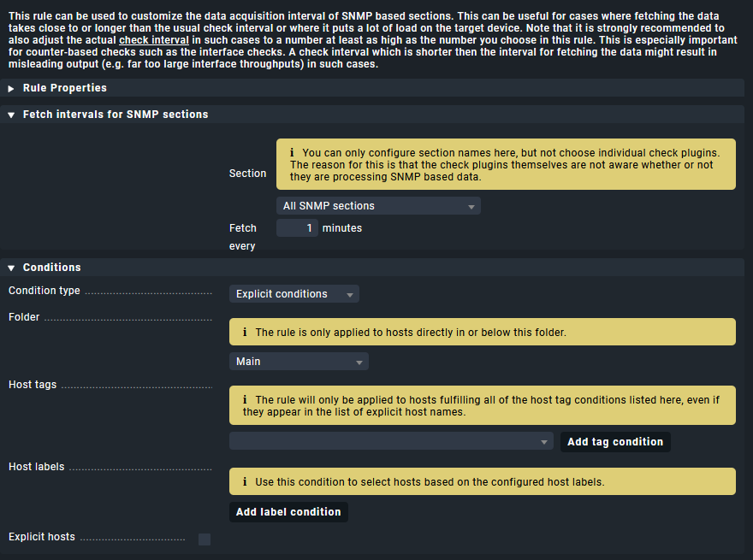Open the All SNMP sections dropdown
Image resolution: width=753 pixels, height=560 pixels.
(378, 206)
